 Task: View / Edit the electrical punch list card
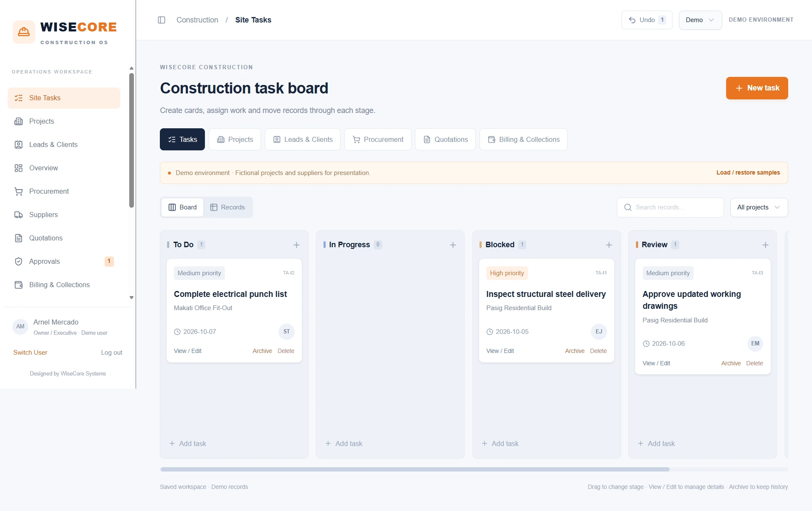click(187, 351)
